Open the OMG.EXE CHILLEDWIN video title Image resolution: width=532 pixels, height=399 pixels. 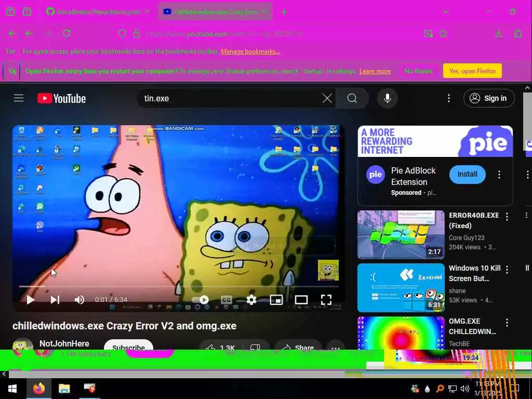pos(473,326)
